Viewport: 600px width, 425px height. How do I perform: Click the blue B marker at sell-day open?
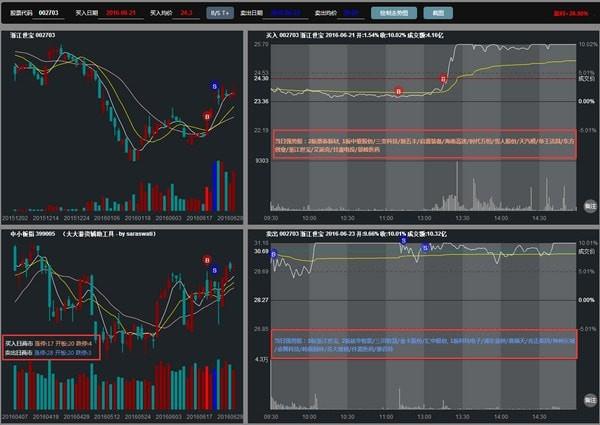pyautogui.click(x=273, y=254)
